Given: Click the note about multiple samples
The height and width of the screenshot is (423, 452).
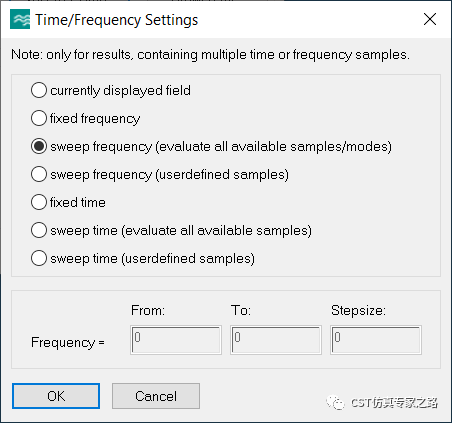Looking at the screenshot, I should point(210,55).
